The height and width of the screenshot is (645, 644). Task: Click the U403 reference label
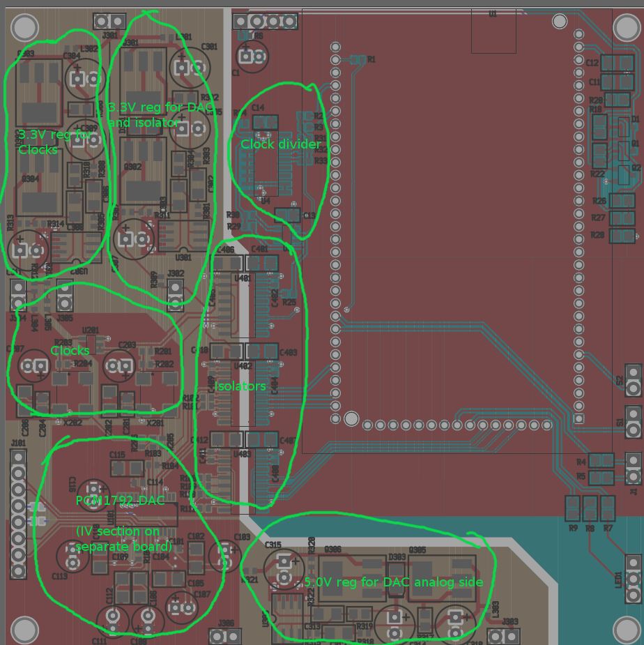coord(243,454)
